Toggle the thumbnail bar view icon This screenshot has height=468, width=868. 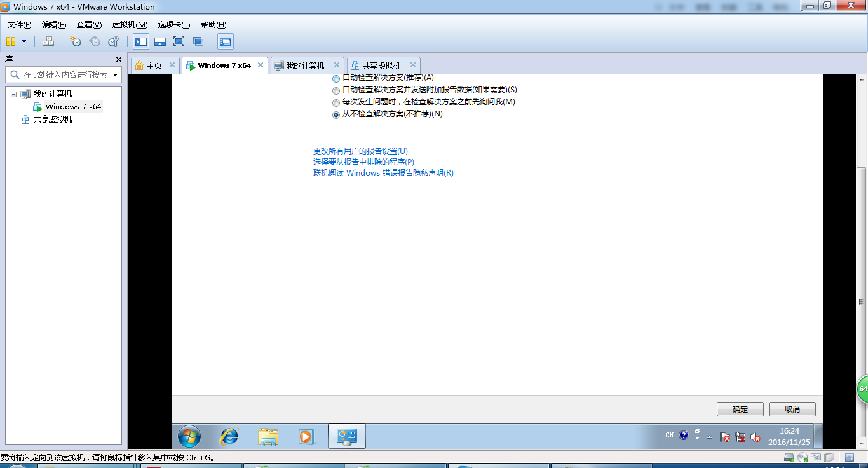tap(160, 41)
